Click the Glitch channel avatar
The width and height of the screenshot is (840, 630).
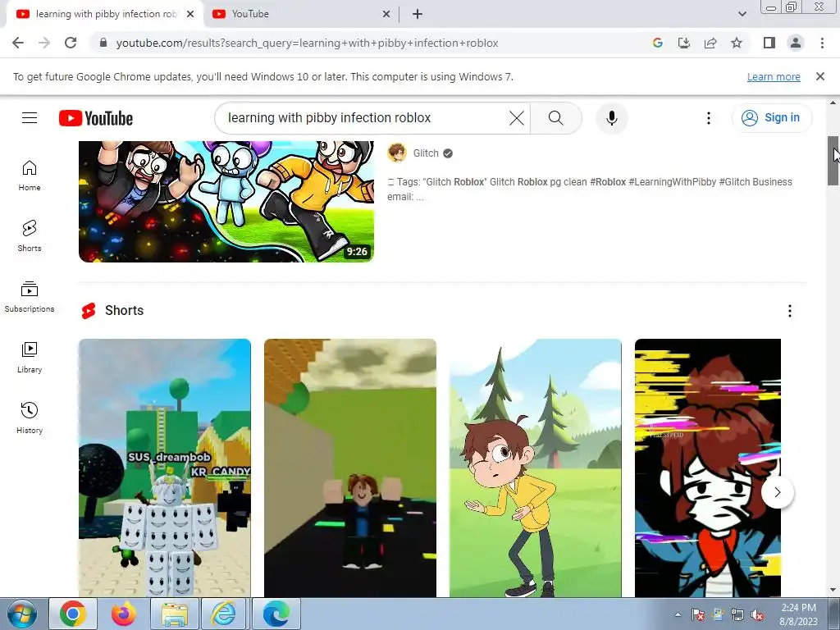(x=397, y=153)
